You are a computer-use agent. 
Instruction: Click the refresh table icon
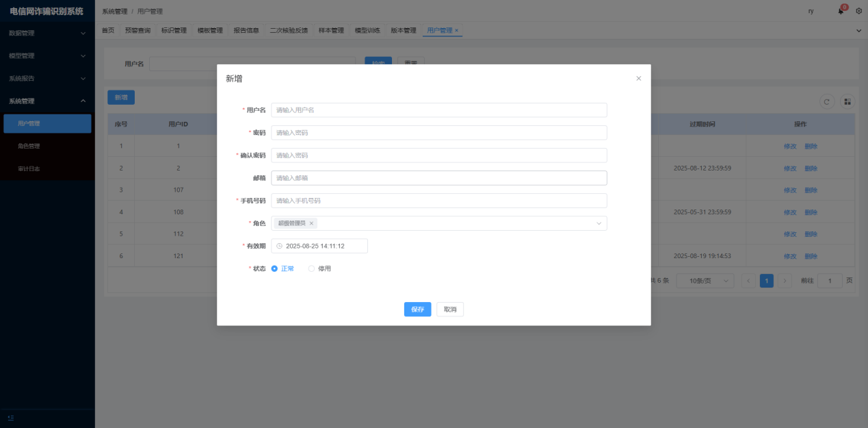pos(827,101)
